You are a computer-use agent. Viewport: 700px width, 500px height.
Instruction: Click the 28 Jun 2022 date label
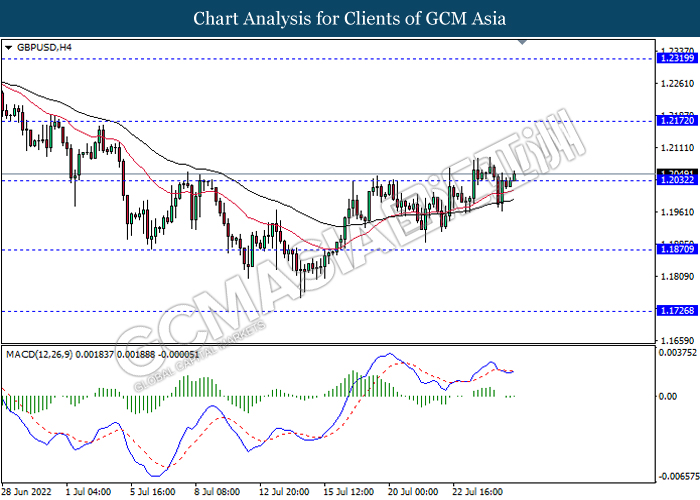point(26,492)
